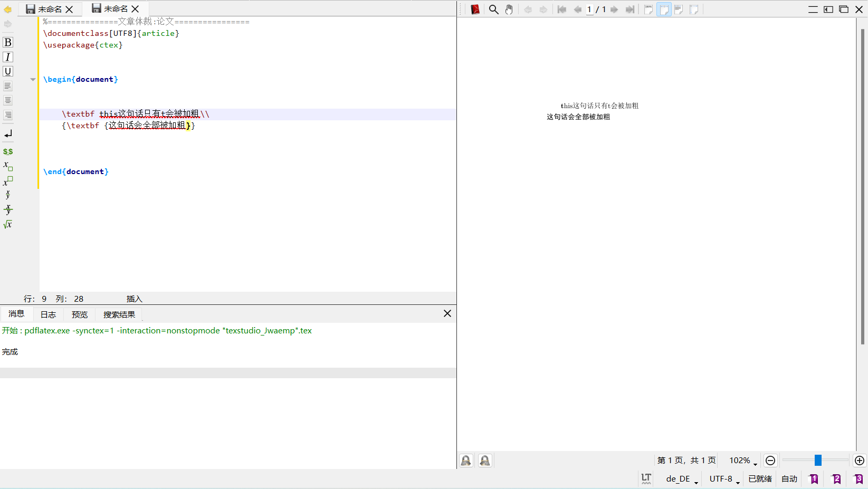
Task: Click the \documentclass[UTF8]{article} line
Action: coord(111,33)
